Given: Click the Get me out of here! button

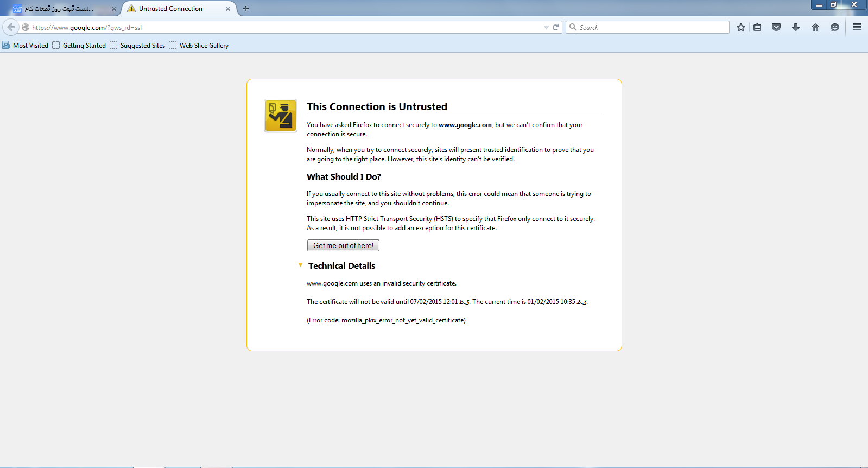Looking at the screenshot, I should [343, 245].
